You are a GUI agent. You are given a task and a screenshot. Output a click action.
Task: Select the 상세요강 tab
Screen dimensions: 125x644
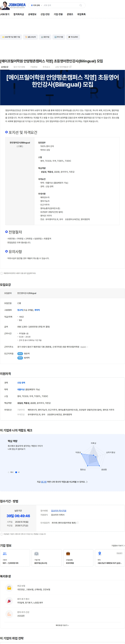click(4, 67)
